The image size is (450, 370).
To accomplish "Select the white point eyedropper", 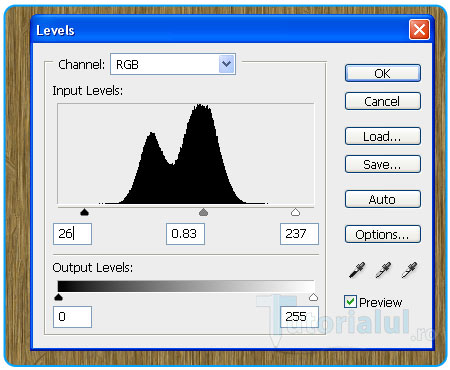I will click(x=409, y=270).
